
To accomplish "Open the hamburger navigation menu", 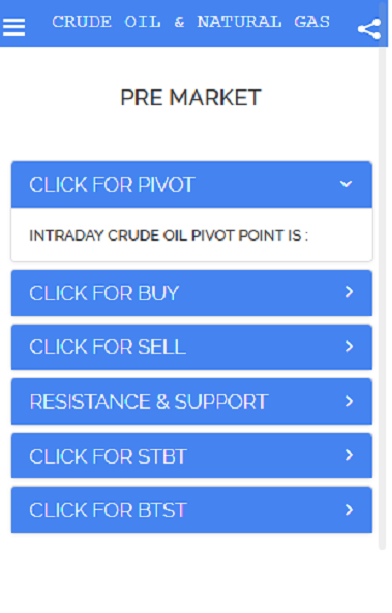I will coord(14,28).
